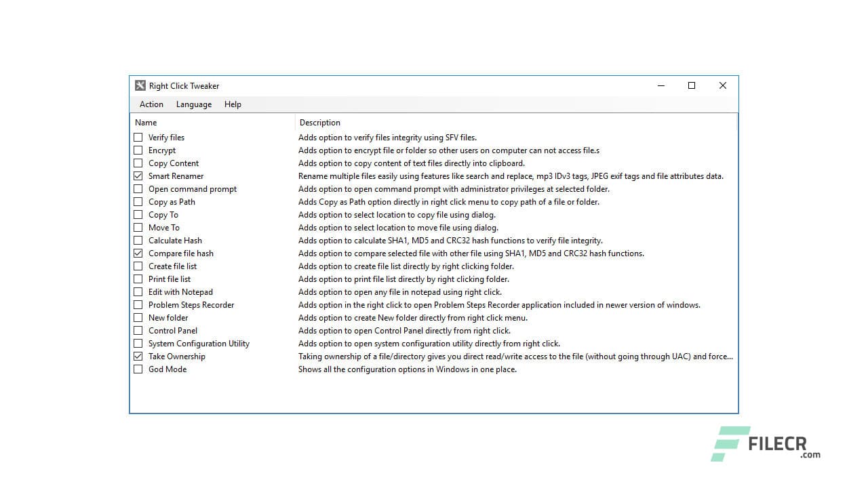The height and width of the screenshot is (488, 868).
Task: Enable the Verify files option
Action: [138, 137]
